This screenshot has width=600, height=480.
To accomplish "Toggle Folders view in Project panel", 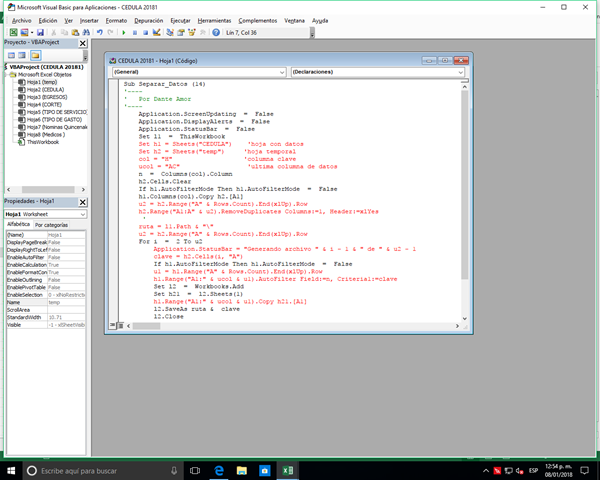I will tap(35, 55).
